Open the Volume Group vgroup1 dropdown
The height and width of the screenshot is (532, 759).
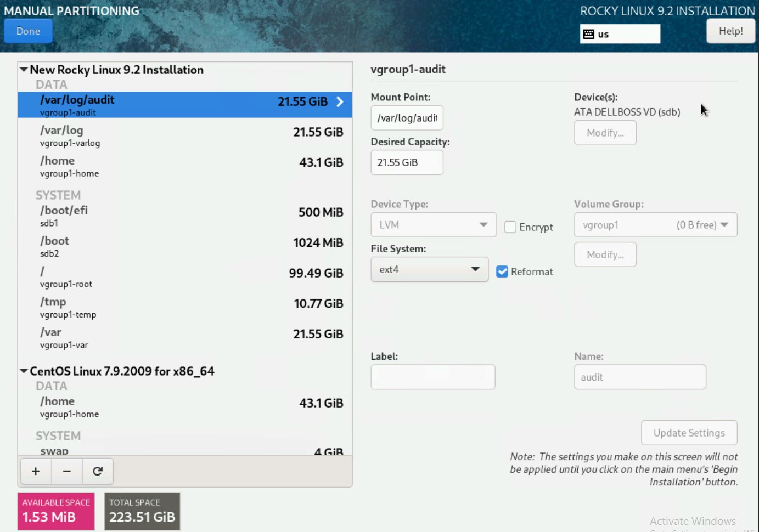point(655,225)
